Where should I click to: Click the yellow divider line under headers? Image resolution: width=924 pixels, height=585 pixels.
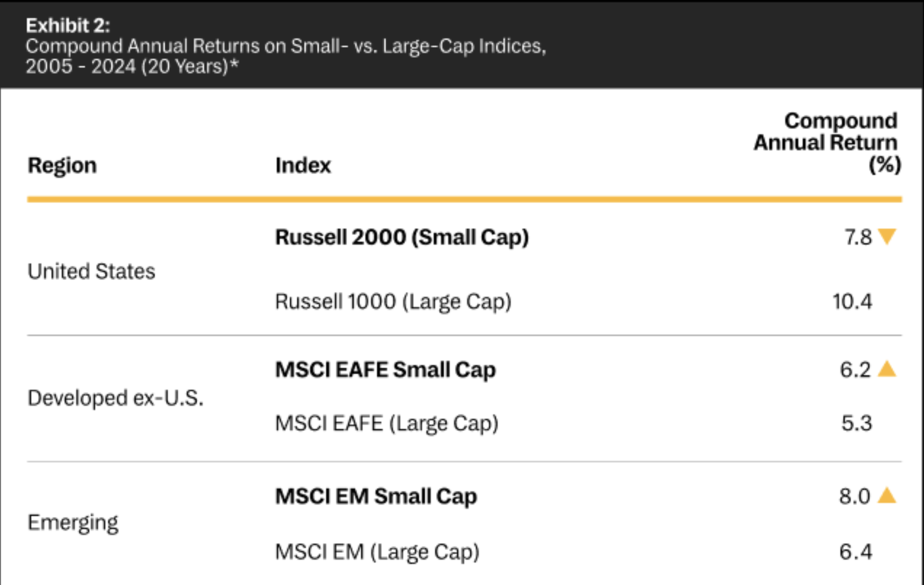click(x=464, y=199)
